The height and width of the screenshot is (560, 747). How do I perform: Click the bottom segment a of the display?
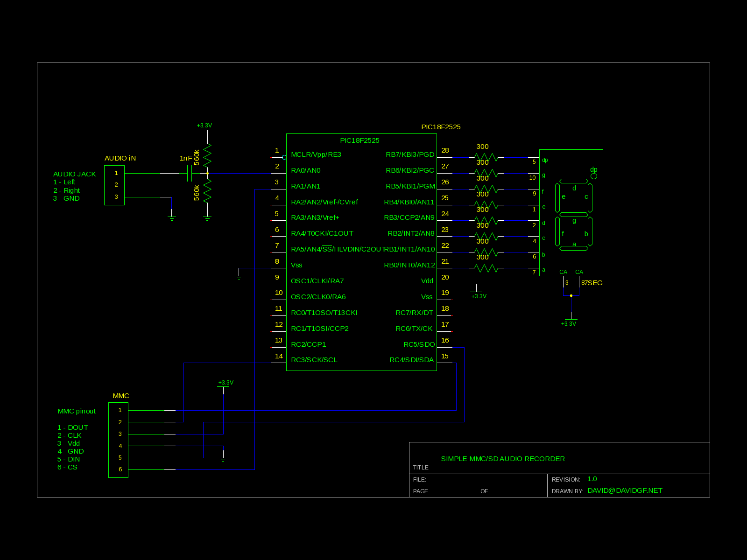(574, 248)
